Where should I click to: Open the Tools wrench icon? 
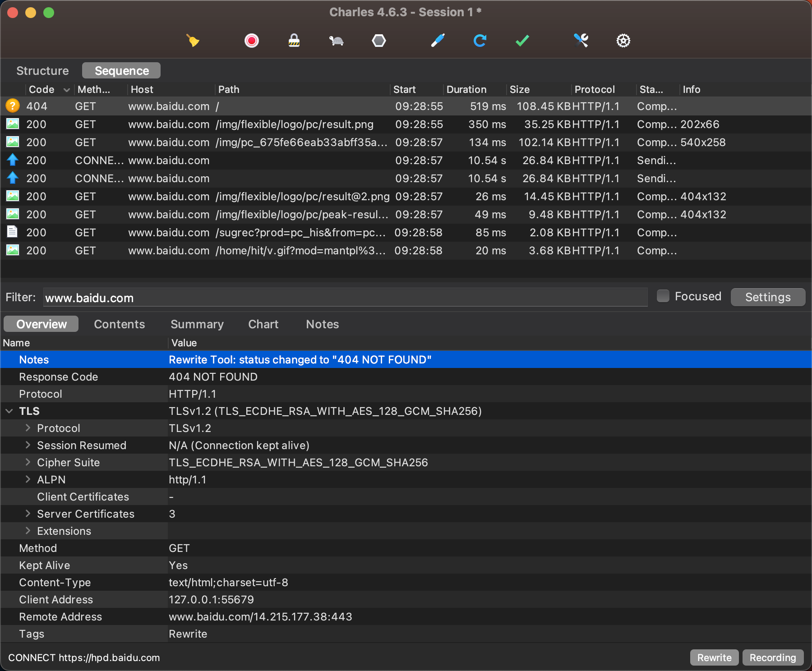[581, 41]
